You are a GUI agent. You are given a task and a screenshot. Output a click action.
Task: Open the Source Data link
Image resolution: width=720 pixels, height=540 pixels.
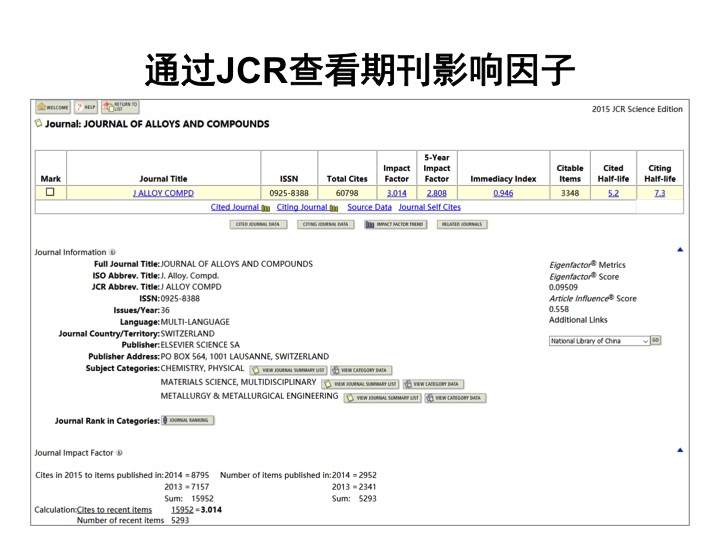tap(370, 207)
